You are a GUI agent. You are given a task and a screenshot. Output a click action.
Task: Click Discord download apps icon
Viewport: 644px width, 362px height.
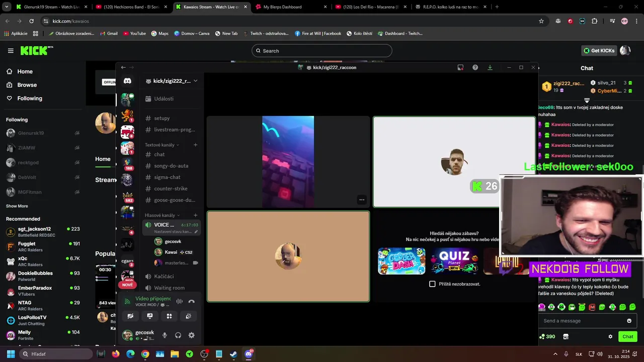point(490,67)
